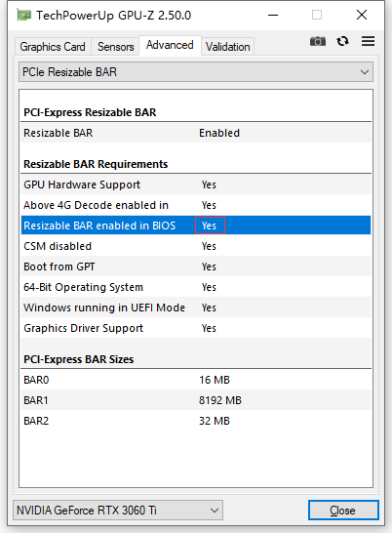
Task: Select the BAR2 row
Action: tap(196, 421)
